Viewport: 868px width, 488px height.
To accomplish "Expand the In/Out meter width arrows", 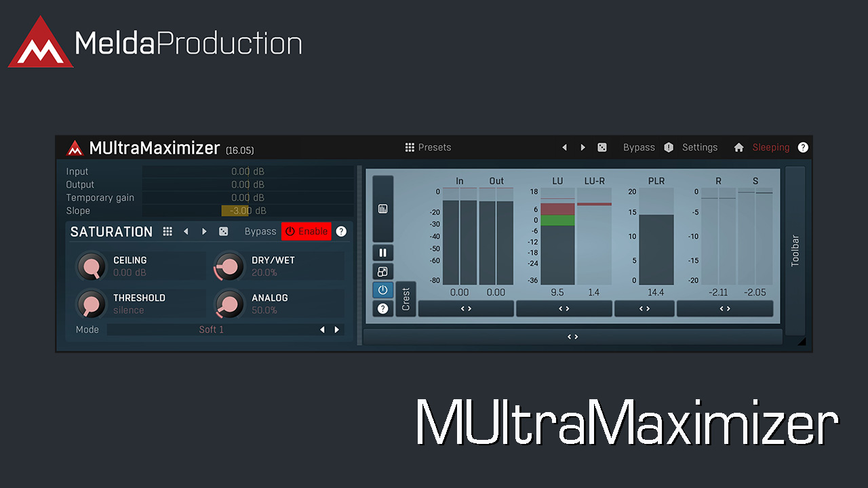I will 466,309.
